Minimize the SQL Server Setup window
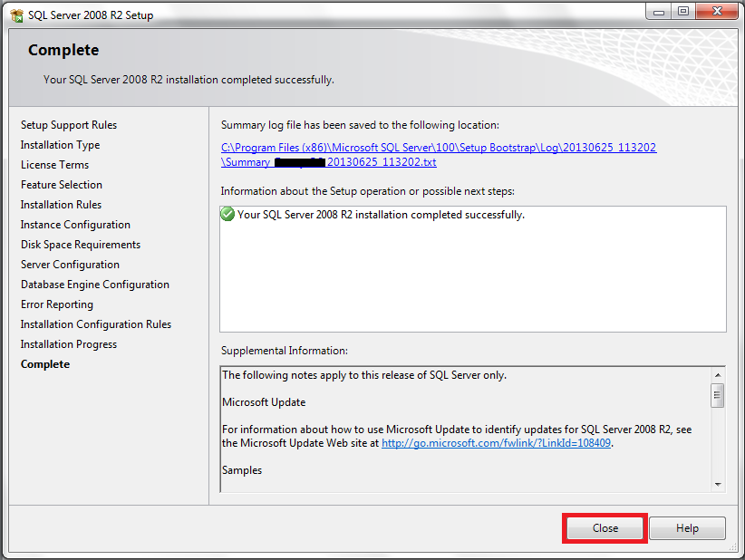Image resolution: width=745 pixels, height=560 pixels. tap(659, 13)
